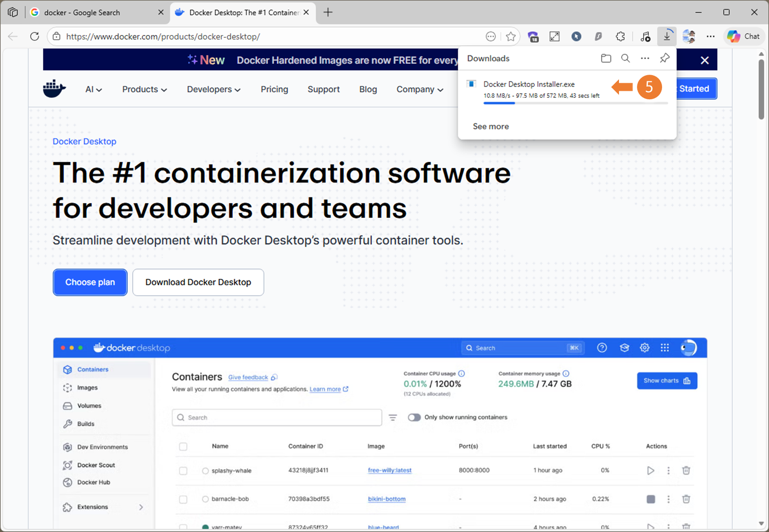This screenshot has height=532, width=769.
Task: Expand the Company dropdown menu
Action: 420,89
